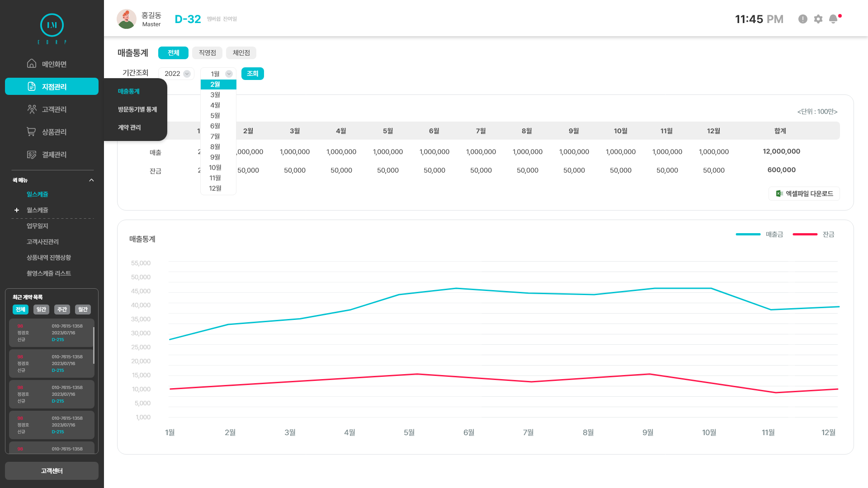Click the 매출금 cyan legend swatch

coord(748,235)
